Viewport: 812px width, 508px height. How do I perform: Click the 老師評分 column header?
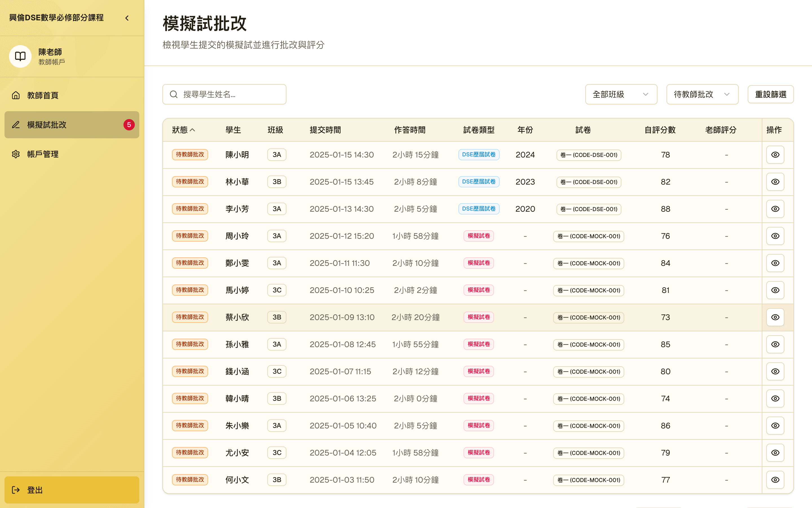click(721, 130)
